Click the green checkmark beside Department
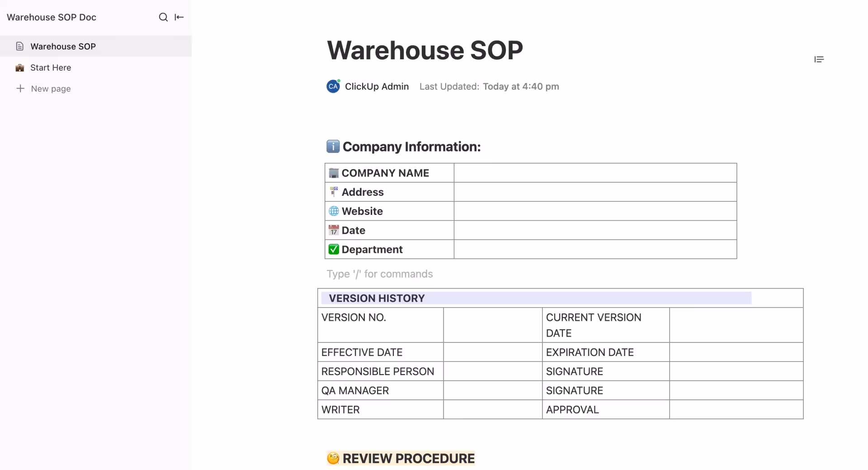 click(x=333, y=249)
